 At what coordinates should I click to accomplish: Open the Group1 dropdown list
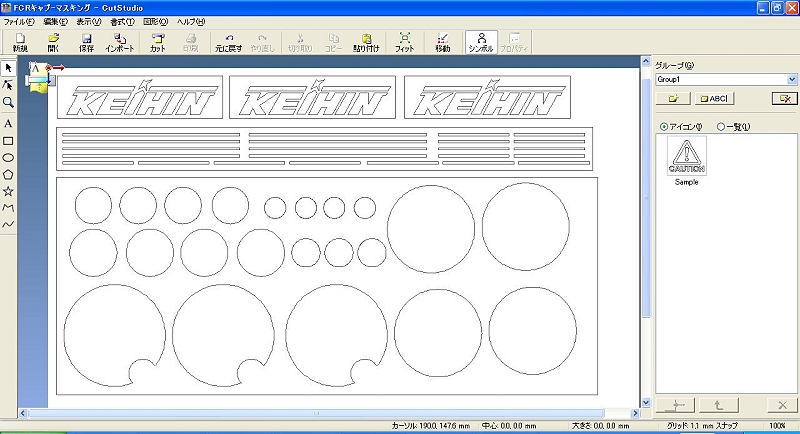tap(792, 80)
